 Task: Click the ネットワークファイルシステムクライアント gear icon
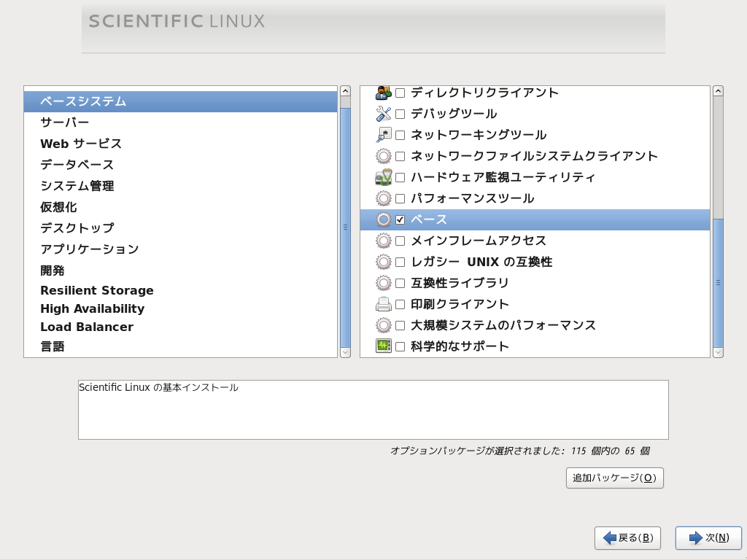384,156
